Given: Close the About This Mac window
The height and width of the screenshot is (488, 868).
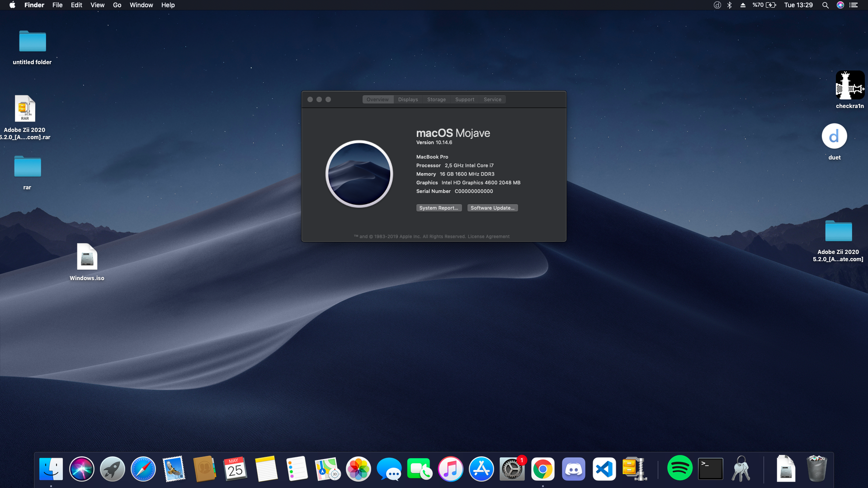Looking at the screenshot, I should [x=310, y=99].
